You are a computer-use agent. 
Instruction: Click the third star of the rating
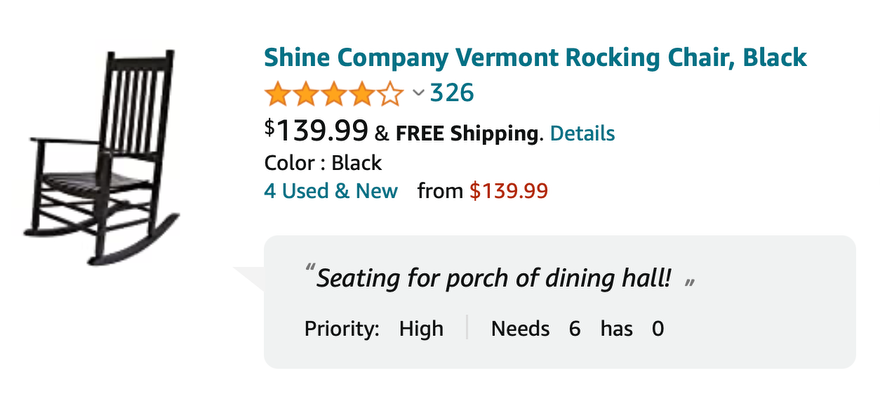tap(333, 95)
